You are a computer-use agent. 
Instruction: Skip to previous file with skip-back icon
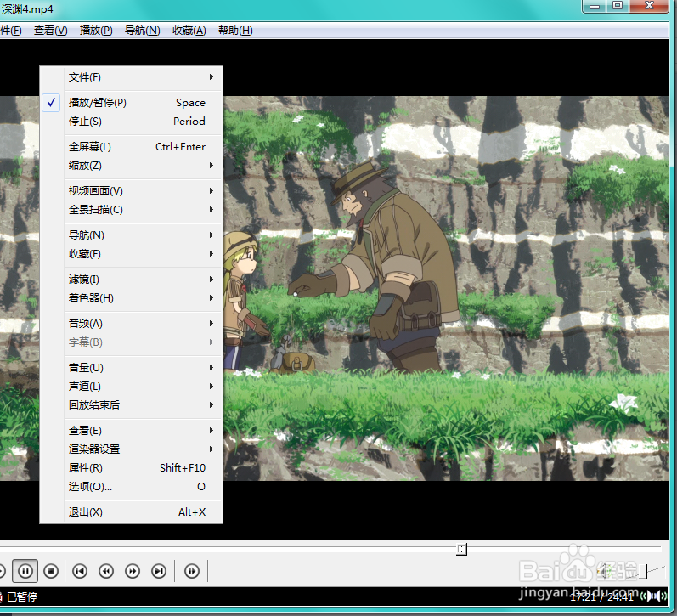click(80, 571)
